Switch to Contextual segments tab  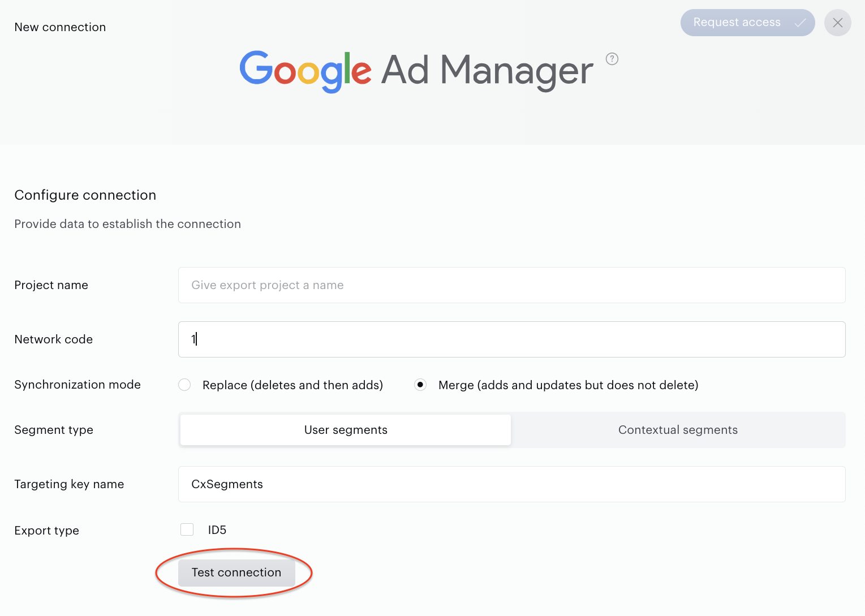click(678, 430)
